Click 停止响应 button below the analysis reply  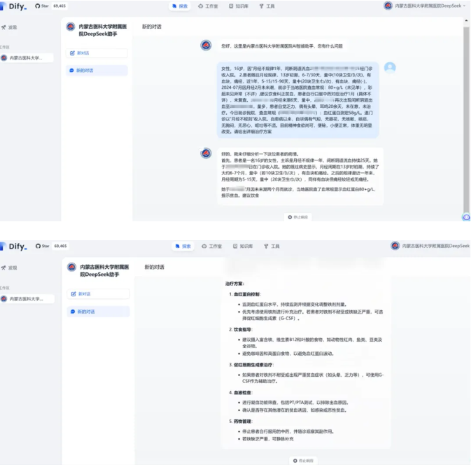297,217
